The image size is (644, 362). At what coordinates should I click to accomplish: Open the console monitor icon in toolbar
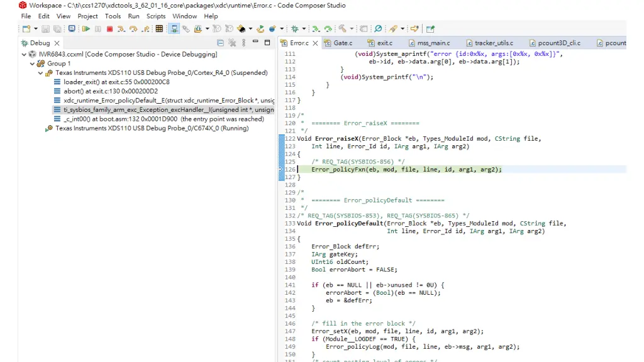click(x=72, y=29)
